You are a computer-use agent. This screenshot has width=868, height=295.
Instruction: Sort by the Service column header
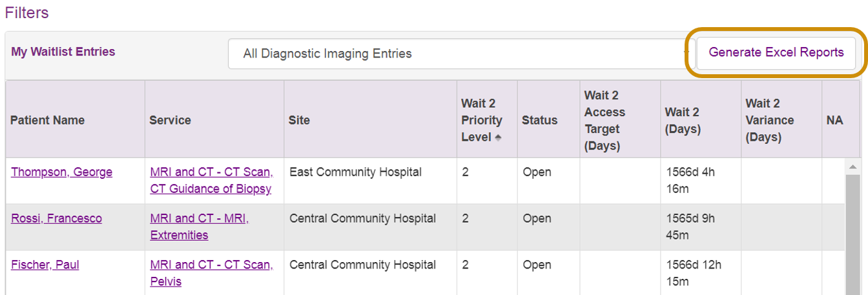(x=170, y=120)
